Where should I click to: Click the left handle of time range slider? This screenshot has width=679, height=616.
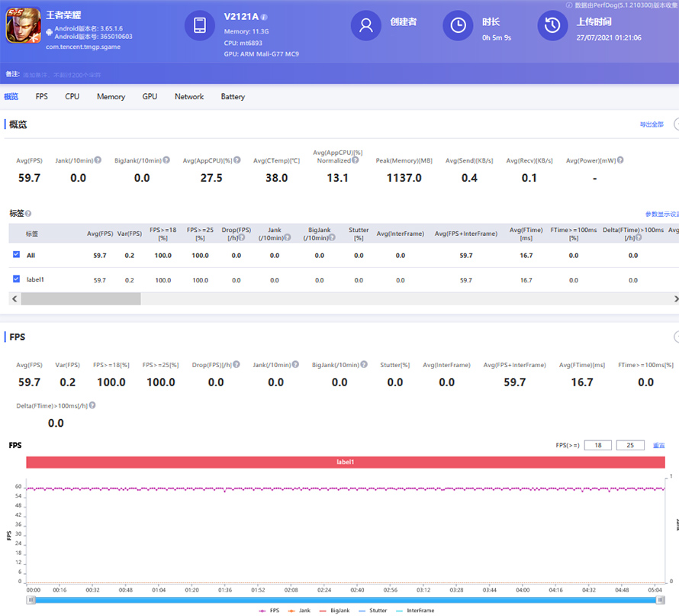31,600
